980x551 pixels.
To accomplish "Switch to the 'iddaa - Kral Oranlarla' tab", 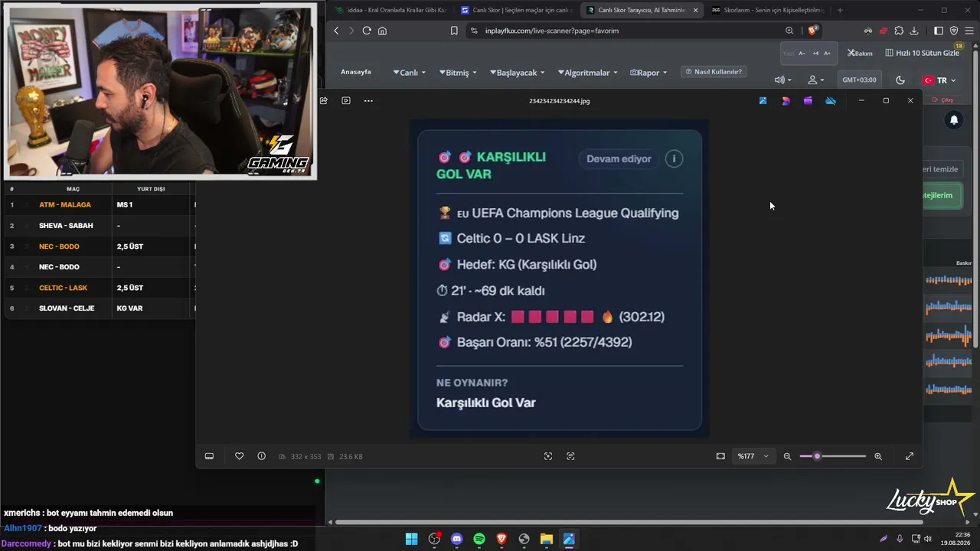I will point(390,10).
